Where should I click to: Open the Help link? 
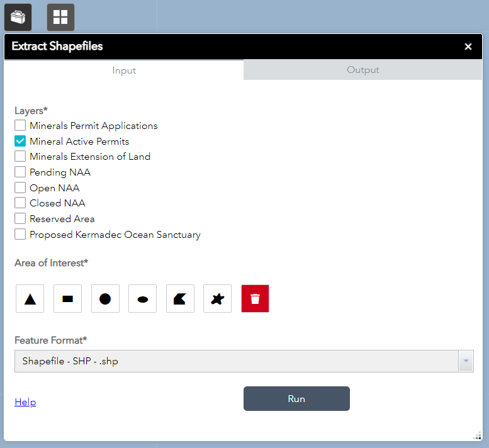click(x=25, y=402)
